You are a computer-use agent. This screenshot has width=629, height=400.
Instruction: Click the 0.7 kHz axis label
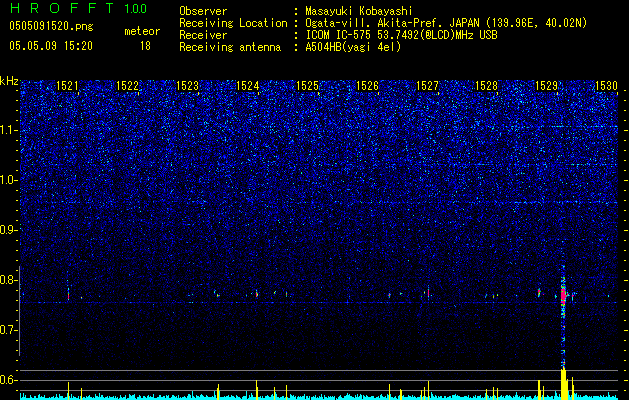click(x=9, y=330)
